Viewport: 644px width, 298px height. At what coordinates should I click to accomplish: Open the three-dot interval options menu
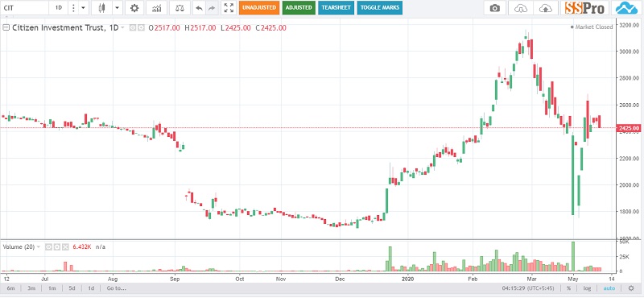pos(73,8)
